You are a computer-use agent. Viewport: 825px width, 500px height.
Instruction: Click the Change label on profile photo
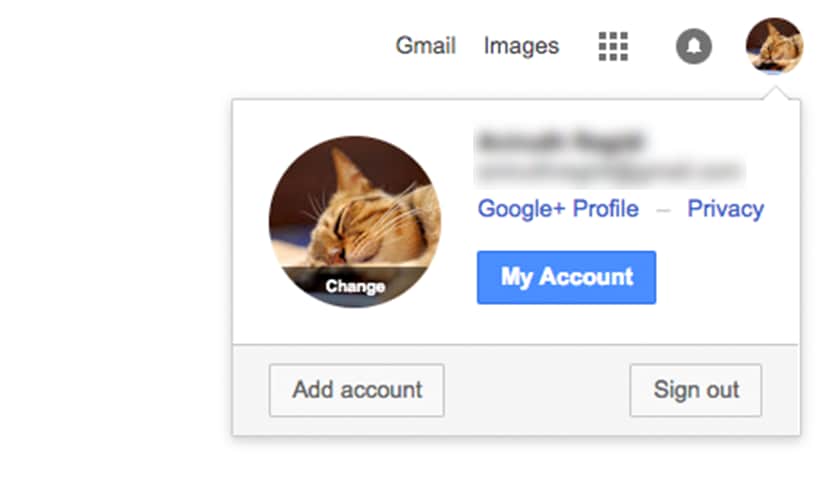click(x=355, y=286)
